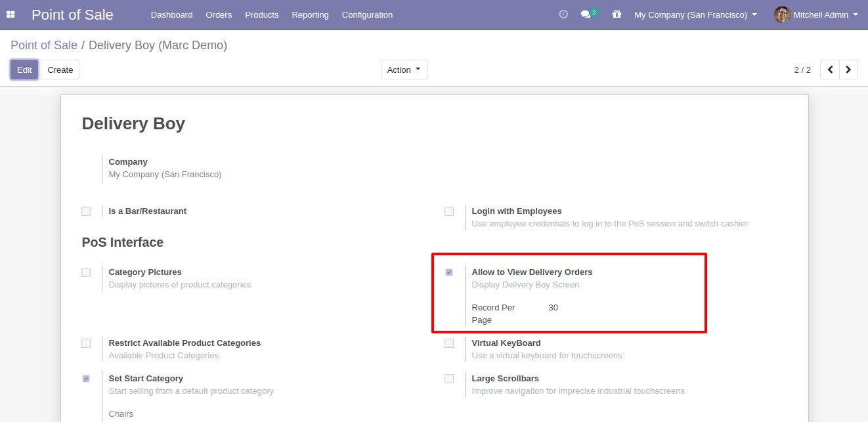Toggle the Is a Bar/Restaurant checkbox
The image size is (868, 422).
[86, 211]
